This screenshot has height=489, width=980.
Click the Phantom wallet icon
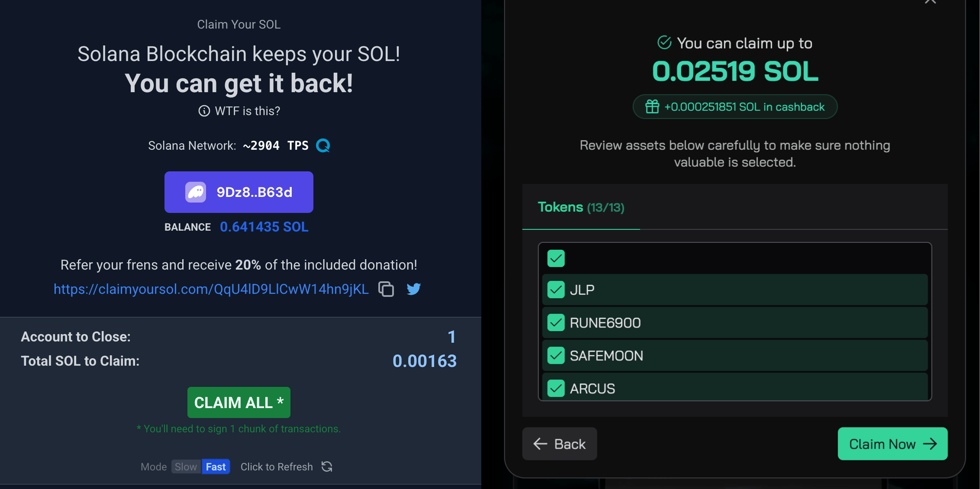point(195,192)
